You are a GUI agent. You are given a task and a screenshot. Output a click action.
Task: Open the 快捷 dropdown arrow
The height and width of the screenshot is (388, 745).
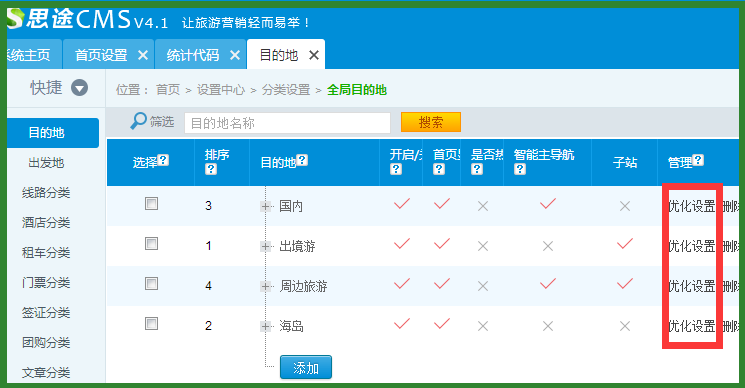[x=79, y=88]
